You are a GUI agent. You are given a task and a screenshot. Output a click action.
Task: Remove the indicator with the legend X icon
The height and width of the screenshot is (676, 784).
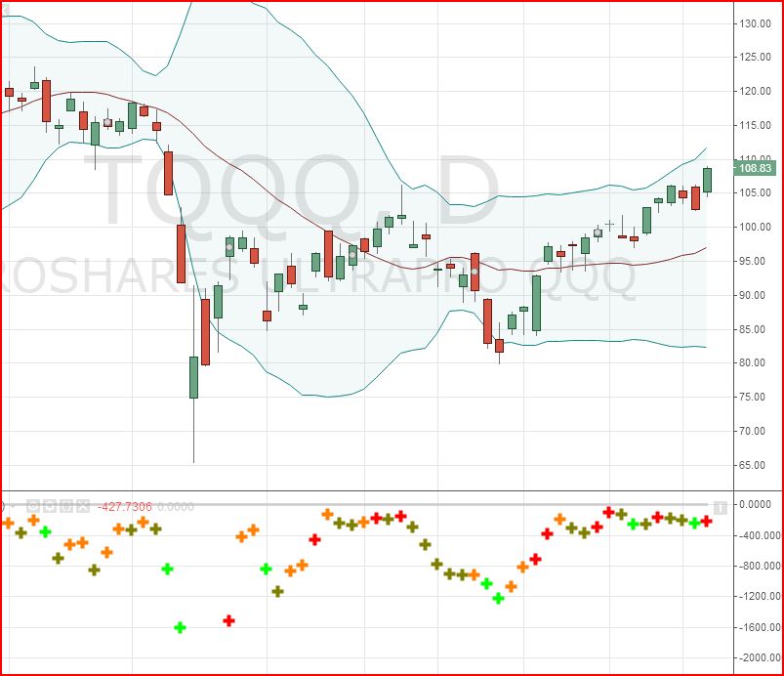82,506
